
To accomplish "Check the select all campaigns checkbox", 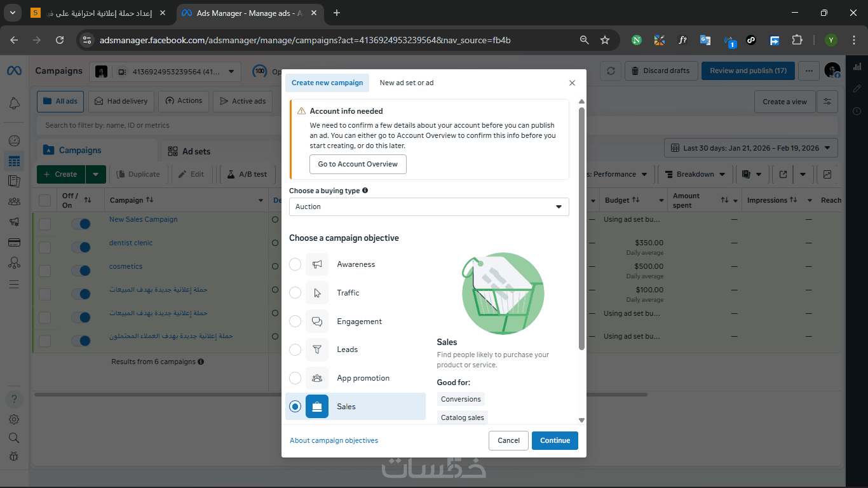I will click(44, 201).
